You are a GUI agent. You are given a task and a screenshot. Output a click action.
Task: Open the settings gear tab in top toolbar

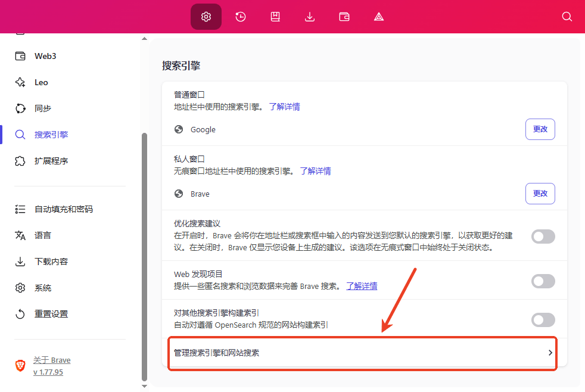(206, 17)
